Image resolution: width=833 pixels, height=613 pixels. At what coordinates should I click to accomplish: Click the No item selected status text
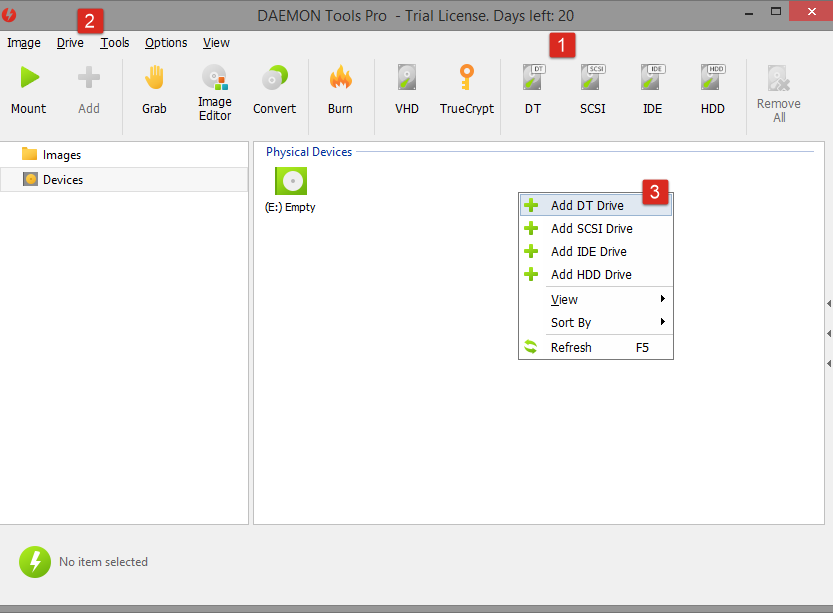(103, 561)
